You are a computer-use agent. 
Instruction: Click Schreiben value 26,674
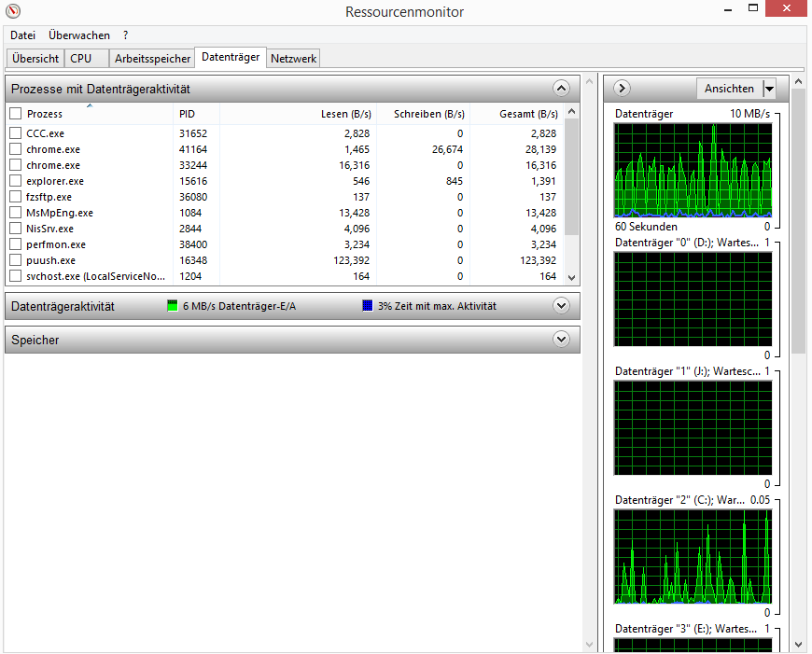coord(447,149)
